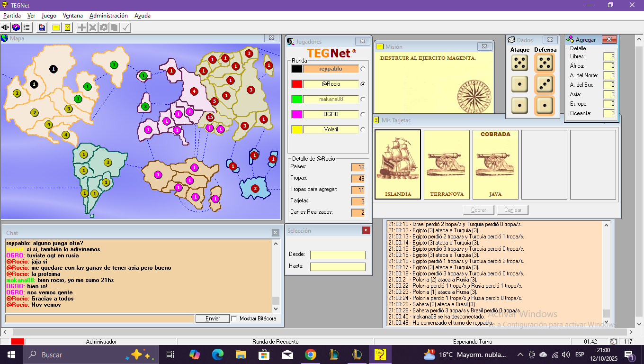The image size is (644, 364).
Task: Click the yellow card toolbar icon
Action: tap(56, 27)
